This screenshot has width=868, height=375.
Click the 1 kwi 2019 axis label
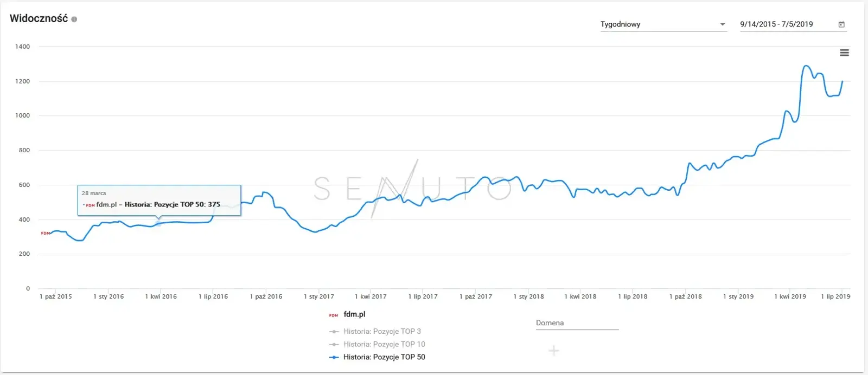pos(790,296)
